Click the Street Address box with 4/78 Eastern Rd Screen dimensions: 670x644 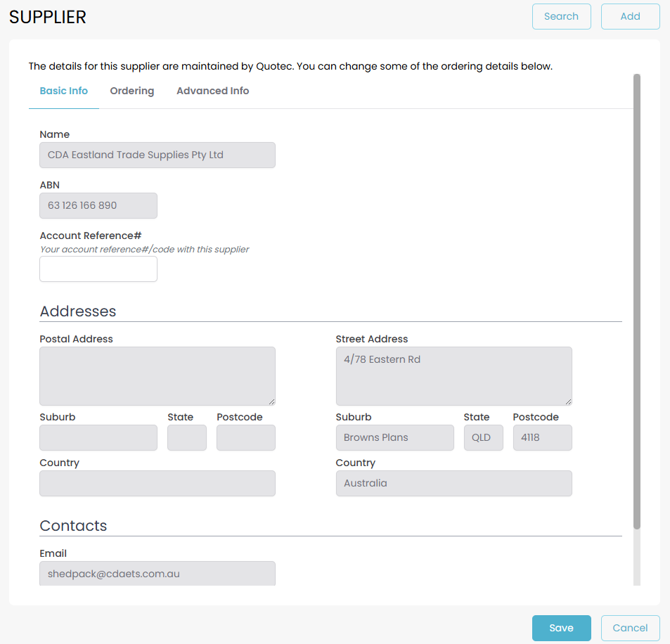pyautogui.click(x=453, y=375)
